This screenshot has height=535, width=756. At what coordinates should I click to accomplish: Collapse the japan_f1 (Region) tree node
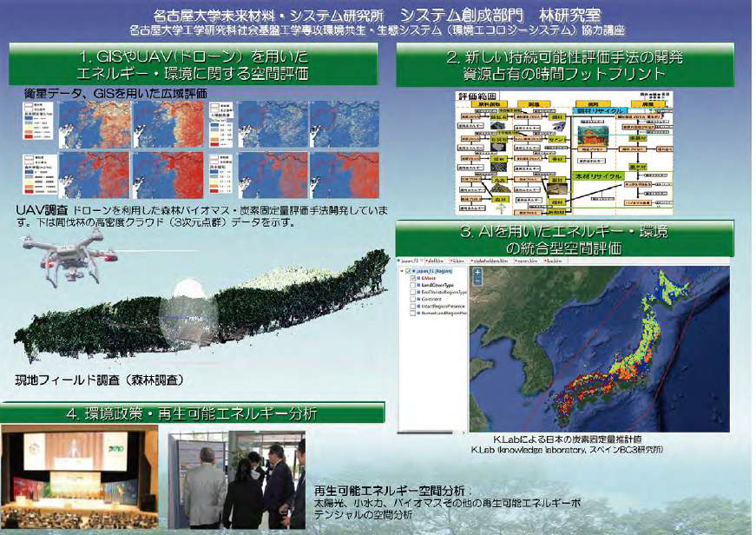pos(400,271)
